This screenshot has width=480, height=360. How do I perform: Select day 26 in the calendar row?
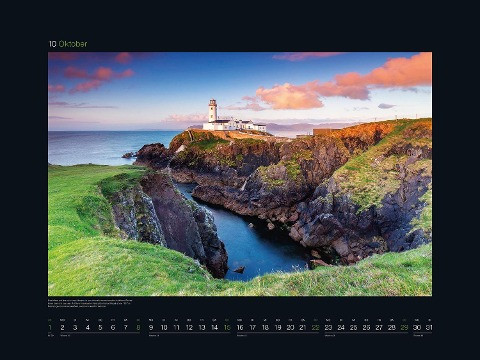(x=366, y=327)
